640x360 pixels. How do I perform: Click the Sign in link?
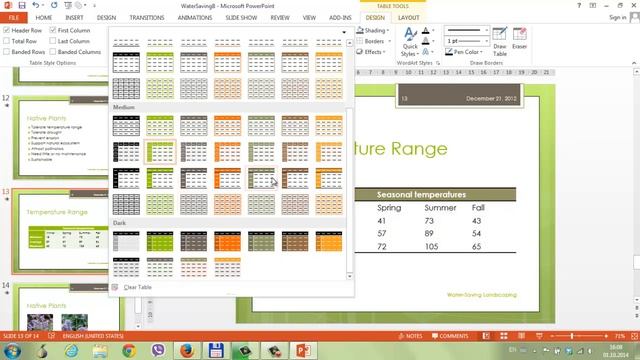click(618, 18)
